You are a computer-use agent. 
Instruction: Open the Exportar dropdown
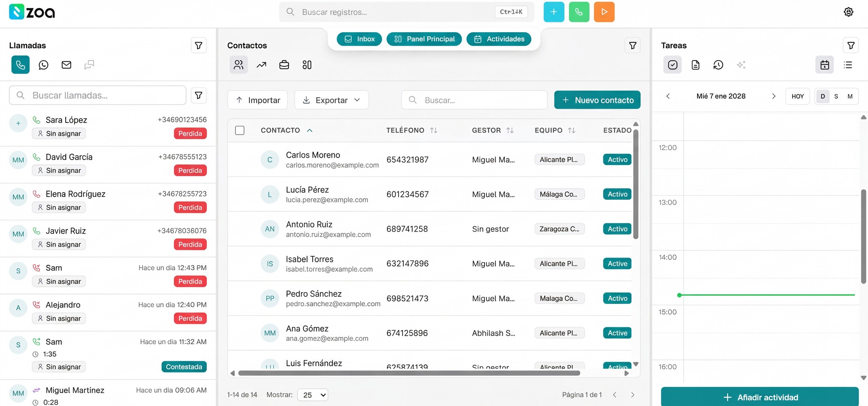click(x=331, y=100)
